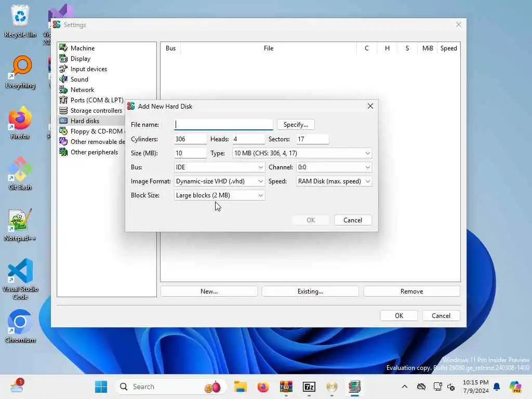
Task: Open Firefox from the taskbar
Action: (x=263, y=387)
